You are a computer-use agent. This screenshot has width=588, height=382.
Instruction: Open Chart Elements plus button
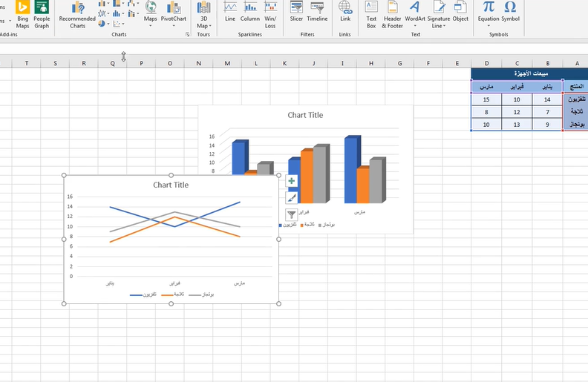point(291,181)
